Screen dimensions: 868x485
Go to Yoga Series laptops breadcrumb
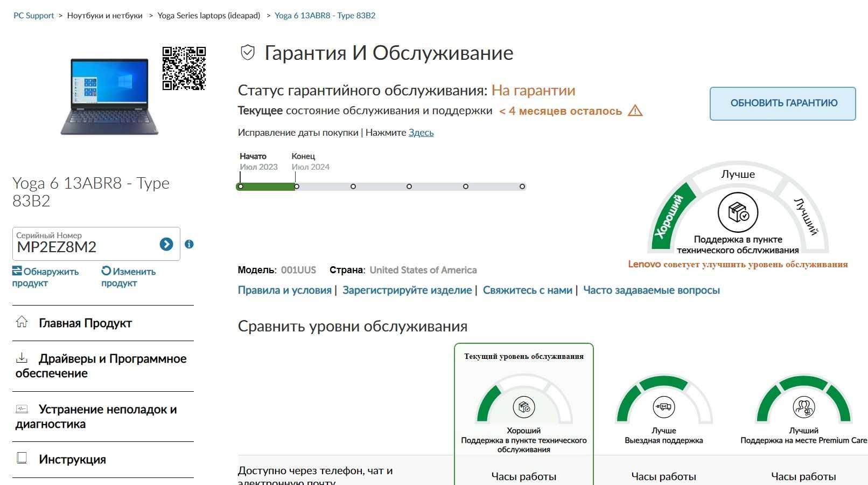click(209, 16)
